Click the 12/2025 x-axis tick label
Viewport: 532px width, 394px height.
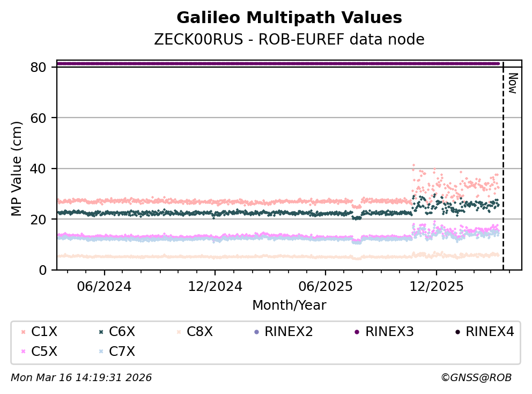click(x=435, y=286)
